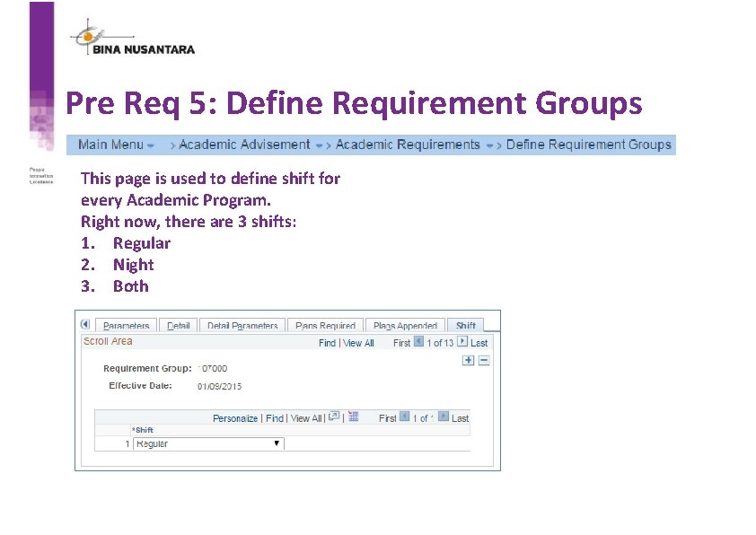
Task: Switch to the Detail Parameters tab
Action: click(242, 324)
